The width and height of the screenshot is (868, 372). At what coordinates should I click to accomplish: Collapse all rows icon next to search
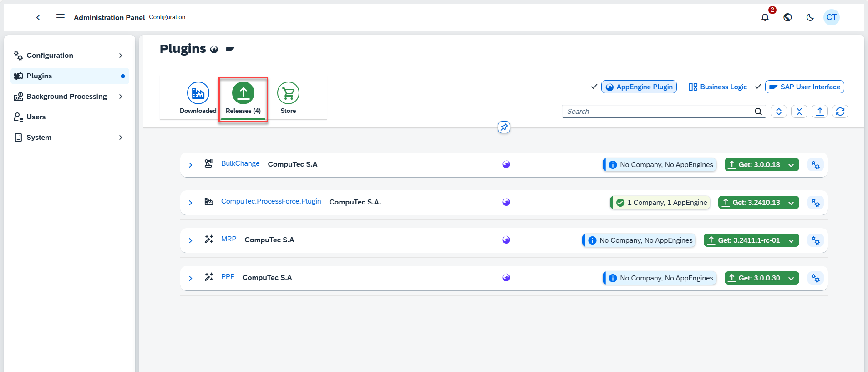click(x=799, y=112)
